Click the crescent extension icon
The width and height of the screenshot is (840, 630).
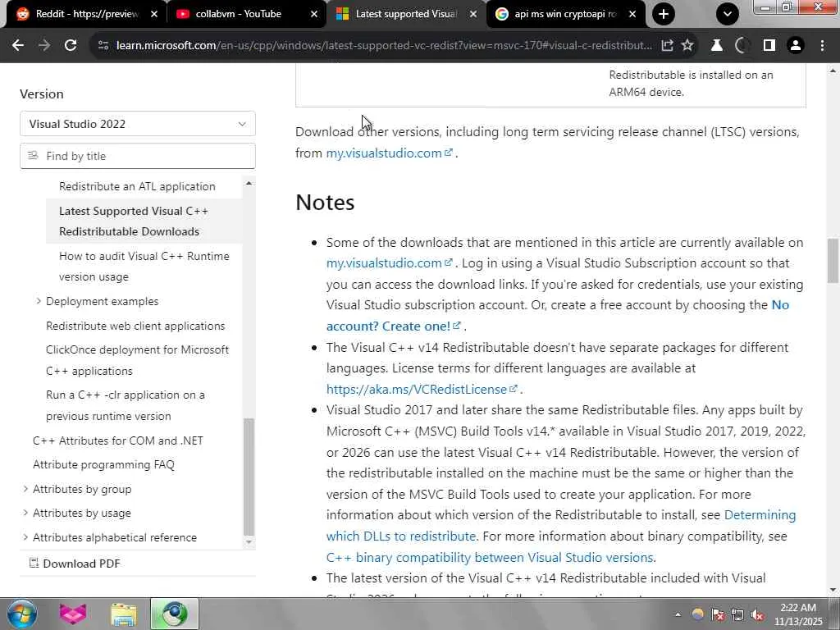[x=742, y=46]
